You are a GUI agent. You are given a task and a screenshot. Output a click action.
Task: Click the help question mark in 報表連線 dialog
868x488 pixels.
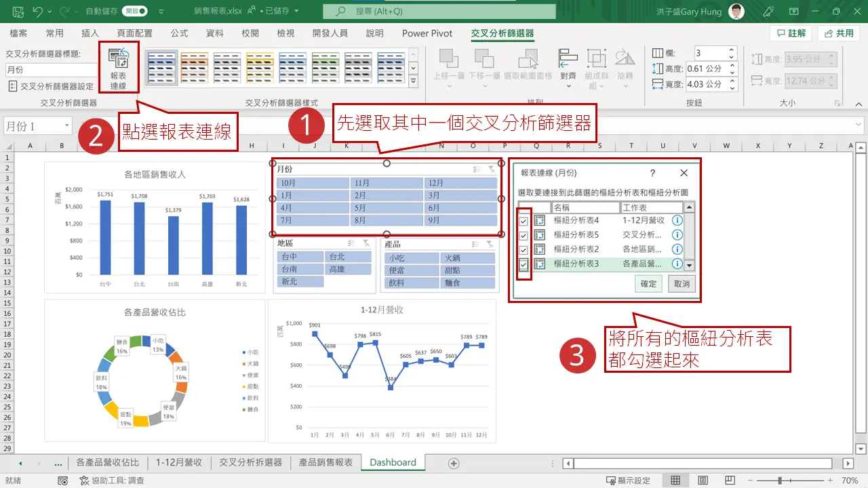653,174
